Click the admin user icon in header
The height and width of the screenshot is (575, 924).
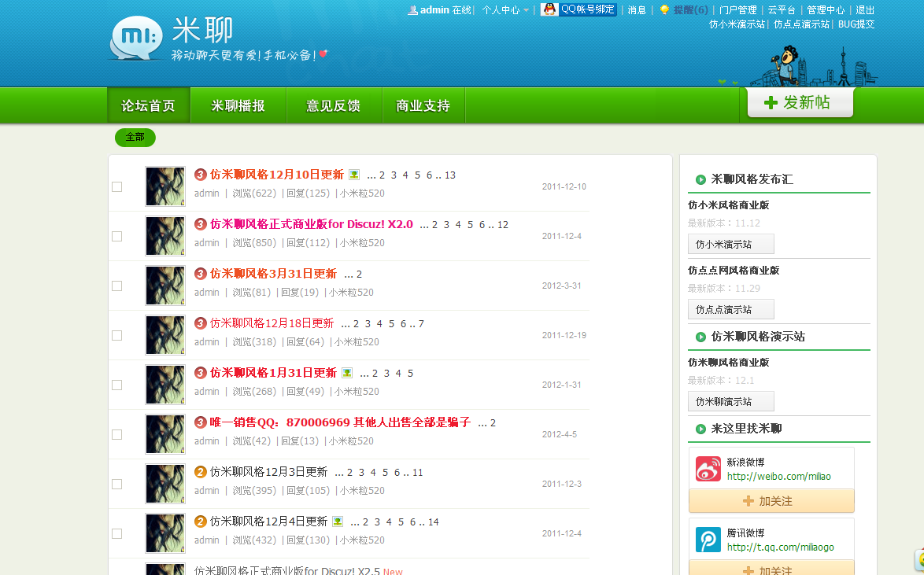[413, 10]
